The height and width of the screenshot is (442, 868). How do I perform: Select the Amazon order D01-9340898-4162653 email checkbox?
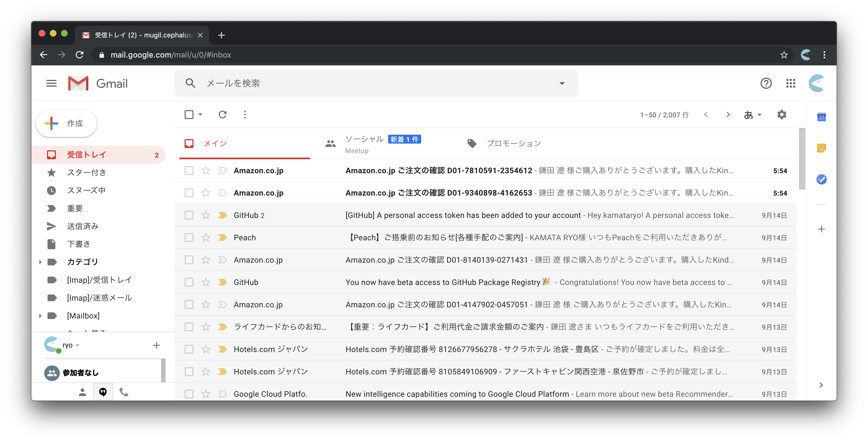coord(189,193)
